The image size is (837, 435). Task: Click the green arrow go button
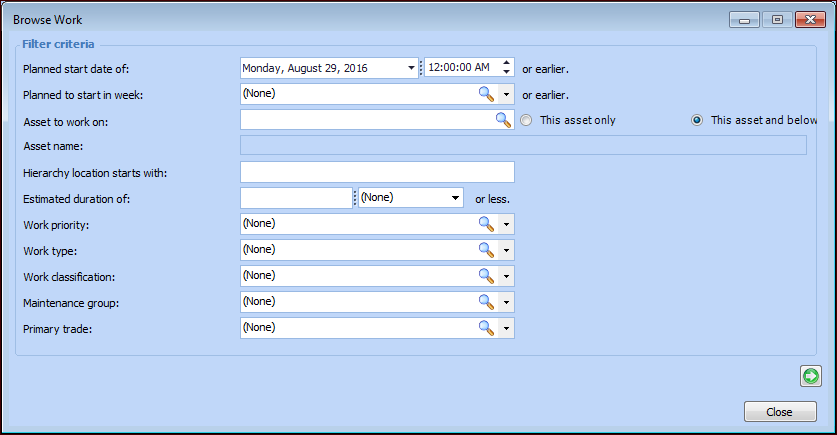coord(810,376)
